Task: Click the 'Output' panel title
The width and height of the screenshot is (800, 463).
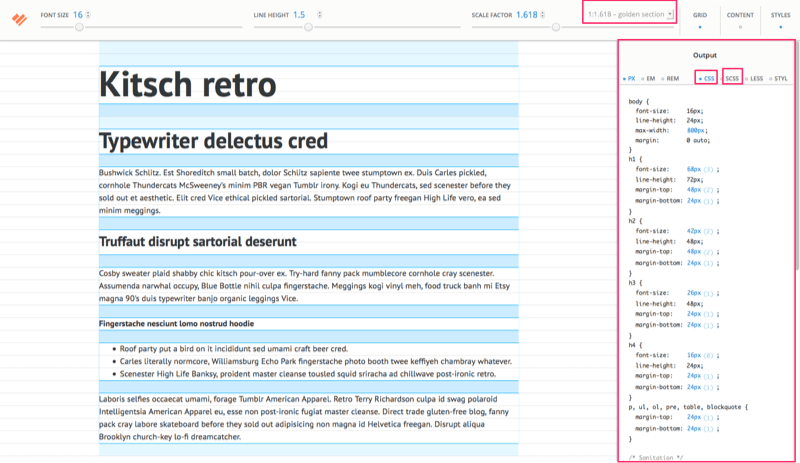Action: pos(705,55)
